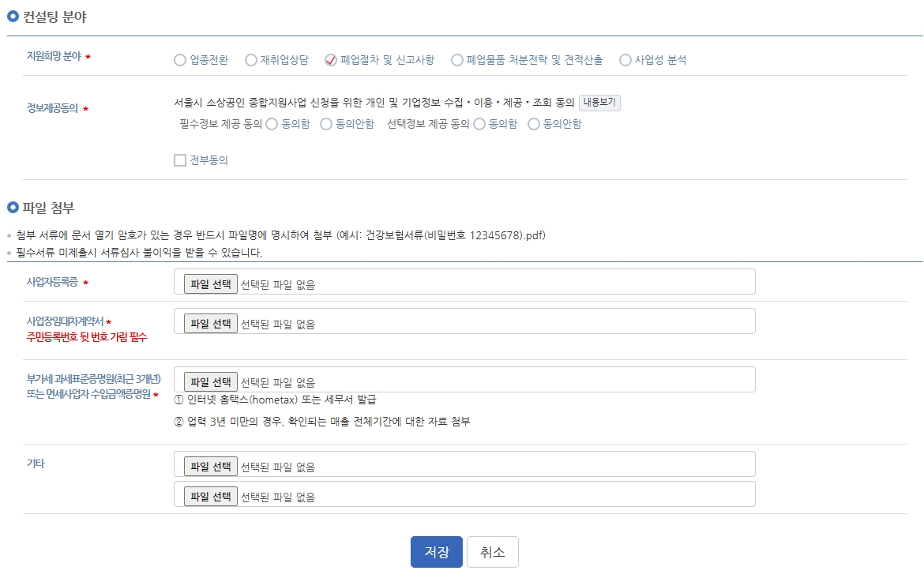
Task: Choose 재취업상담 as the desired support field
Action: (250, 59)
